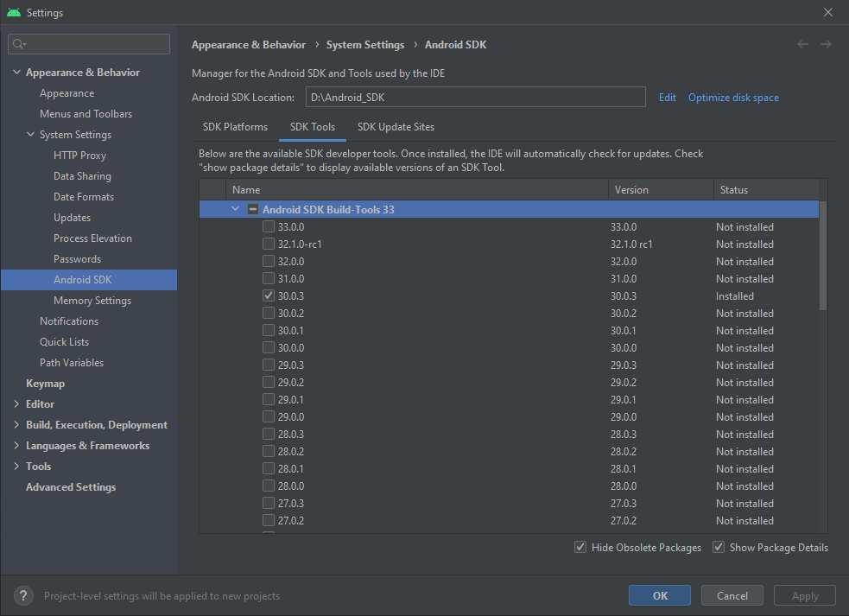Uncheck the installed 30.0.3 build tools
Image resolution: width=849 pixels, height=616 pixels.
tap(269, 295)
